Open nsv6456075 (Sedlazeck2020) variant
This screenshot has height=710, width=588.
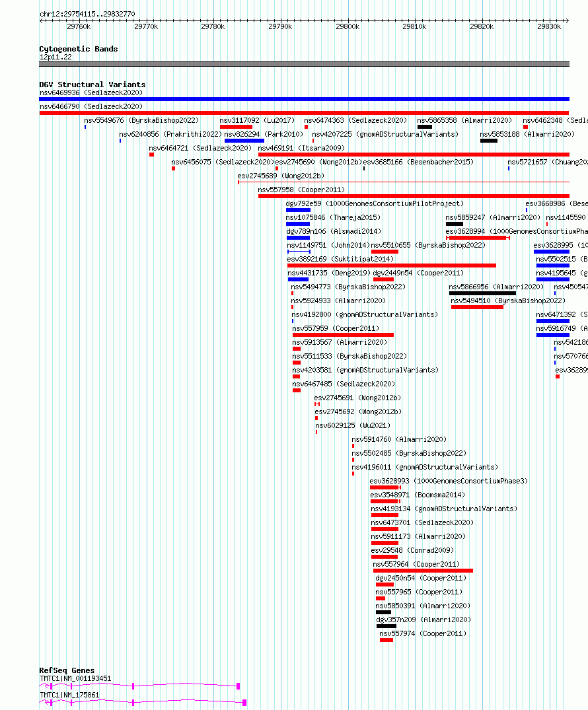click(x=223, y=162)
